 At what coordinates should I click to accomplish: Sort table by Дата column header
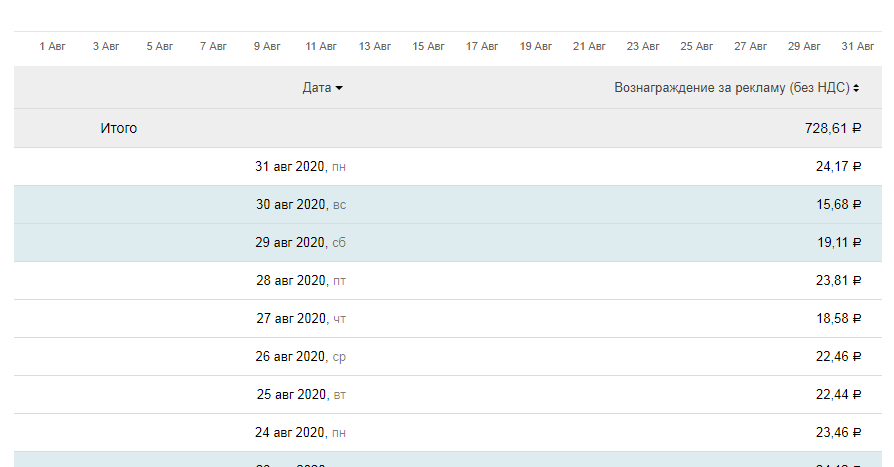pyautogui.click(x=317, y=88)
